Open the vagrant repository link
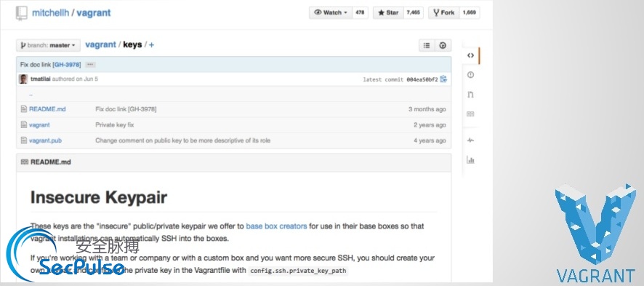 pyautogui.click(x=94, y=13)
